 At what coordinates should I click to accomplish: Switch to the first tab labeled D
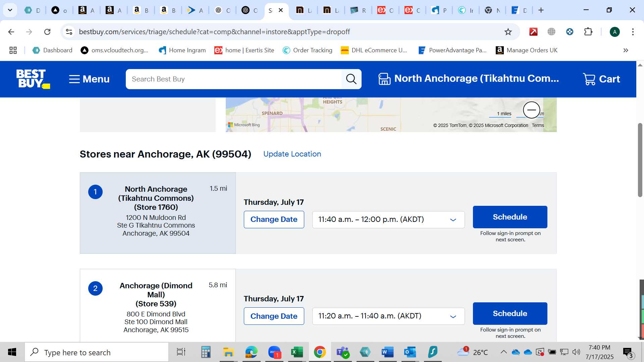[33, 10]
